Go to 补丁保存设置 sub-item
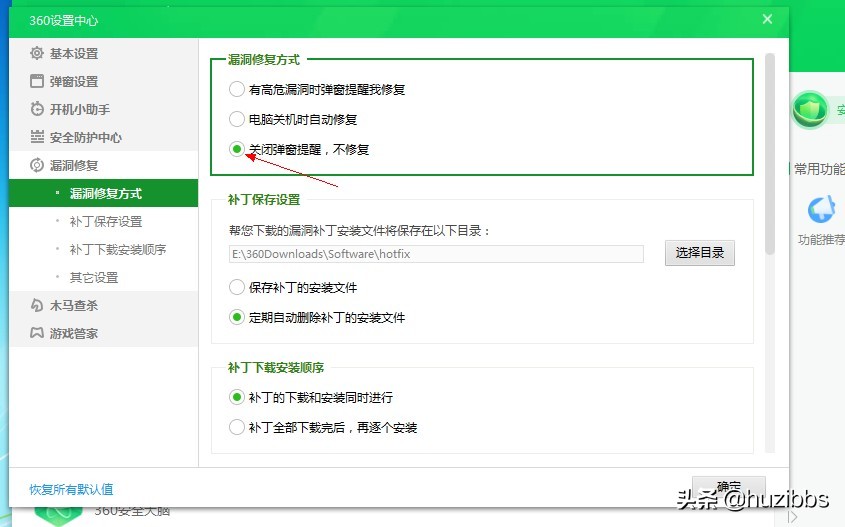The width and height of the screenshot is (845, 527). click(x=103, y=221)
